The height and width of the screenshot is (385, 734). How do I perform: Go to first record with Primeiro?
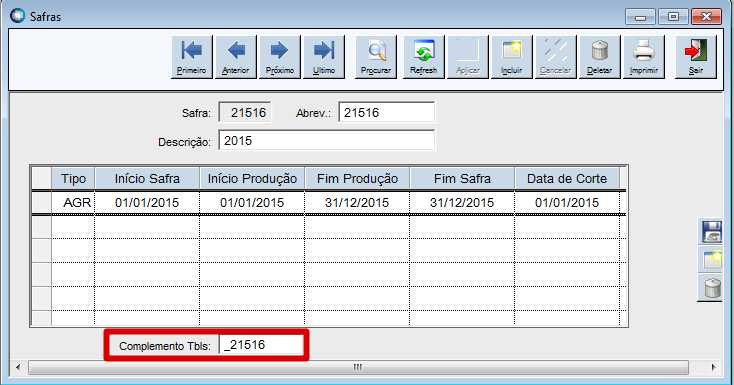(191, 57)
